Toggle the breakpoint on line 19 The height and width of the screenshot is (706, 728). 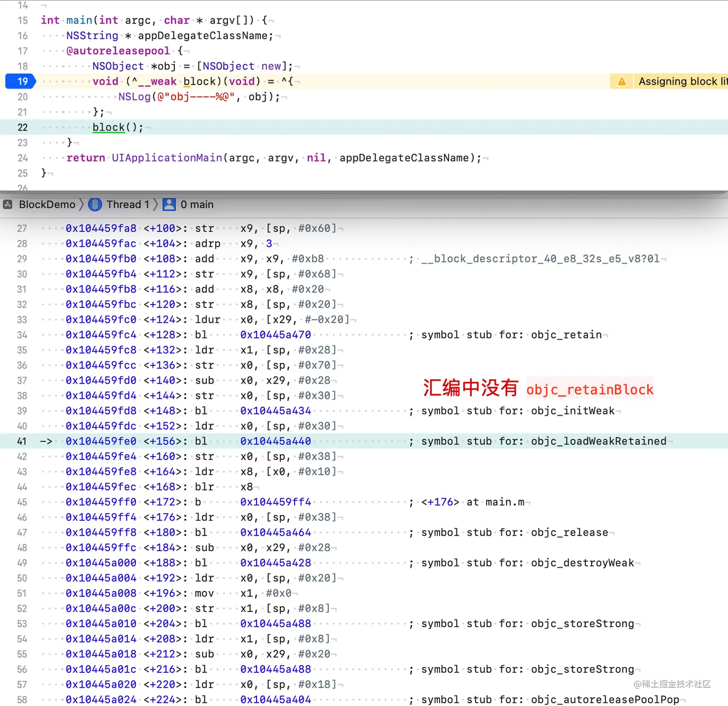(20, 81)
